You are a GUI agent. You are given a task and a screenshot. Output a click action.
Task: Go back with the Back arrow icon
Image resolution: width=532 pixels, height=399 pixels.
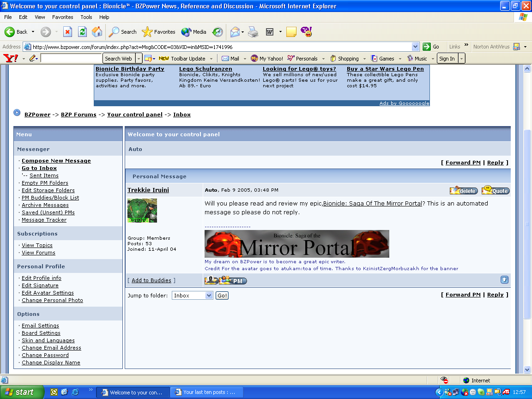pyautogui.click(x=10, y=32)
